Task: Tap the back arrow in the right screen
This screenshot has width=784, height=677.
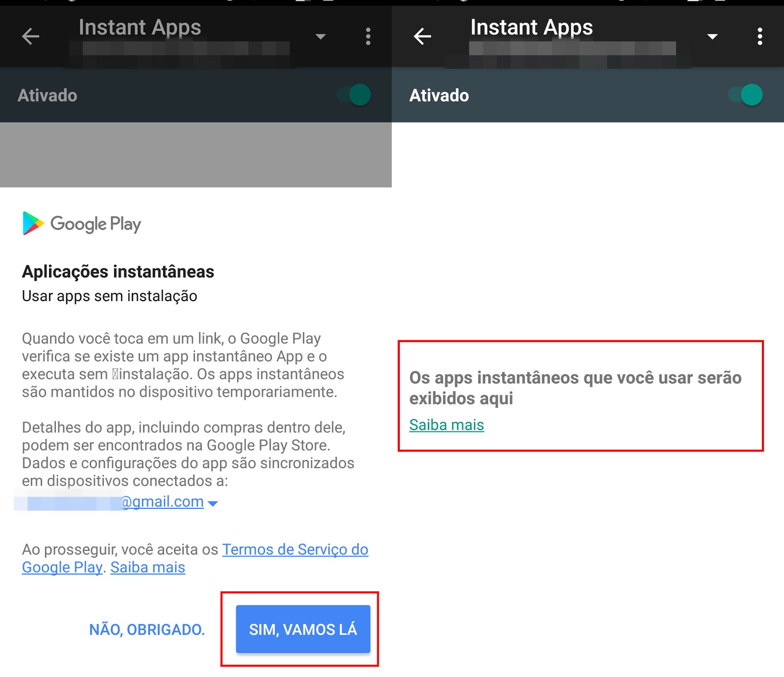Action: pos(422,36)
